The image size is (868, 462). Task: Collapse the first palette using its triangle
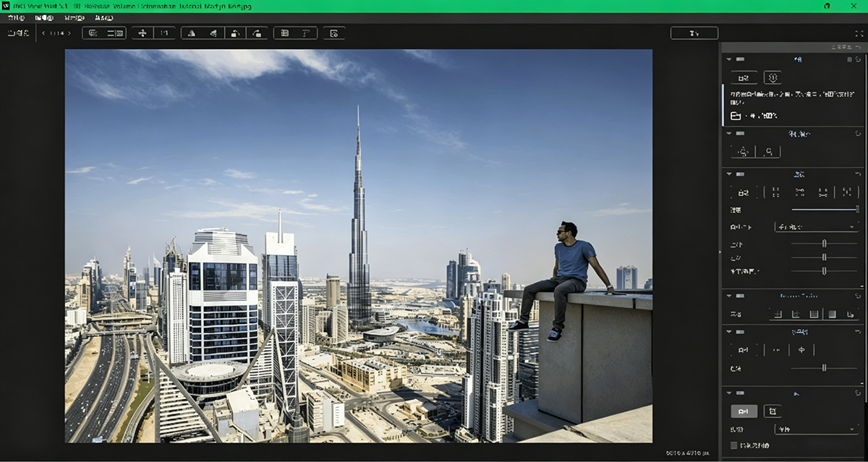pos(728,59)
